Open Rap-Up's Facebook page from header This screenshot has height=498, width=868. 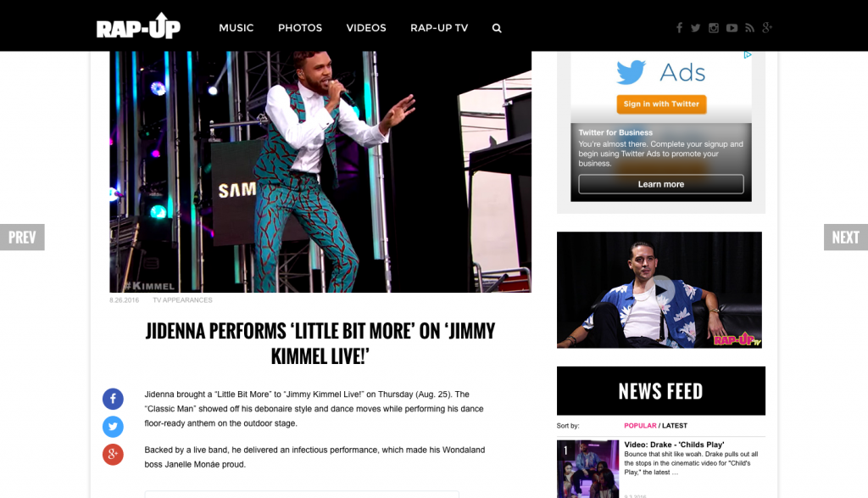point(679,28)
